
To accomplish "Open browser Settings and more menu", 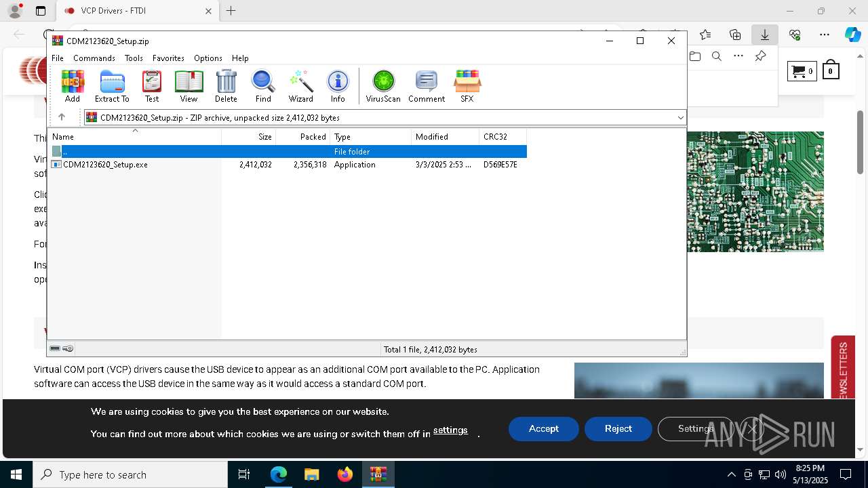I will click(x=825, y=35).
